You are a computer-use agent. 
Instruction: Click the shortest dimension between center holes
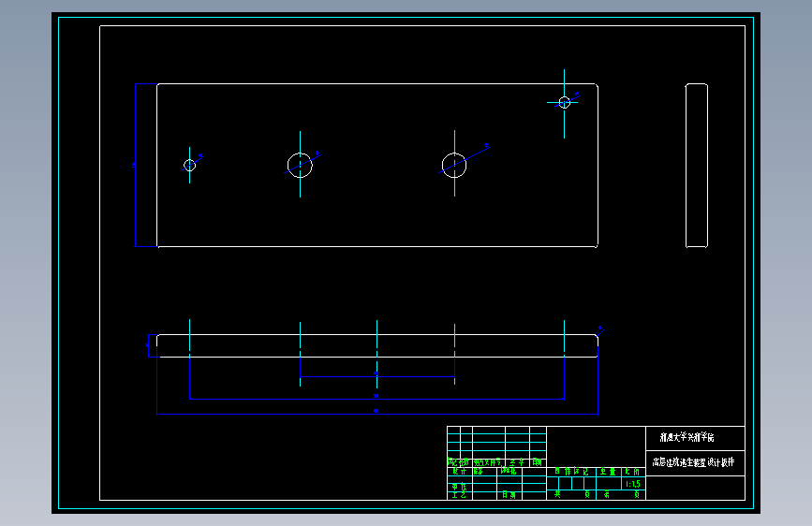pos(377,376)
